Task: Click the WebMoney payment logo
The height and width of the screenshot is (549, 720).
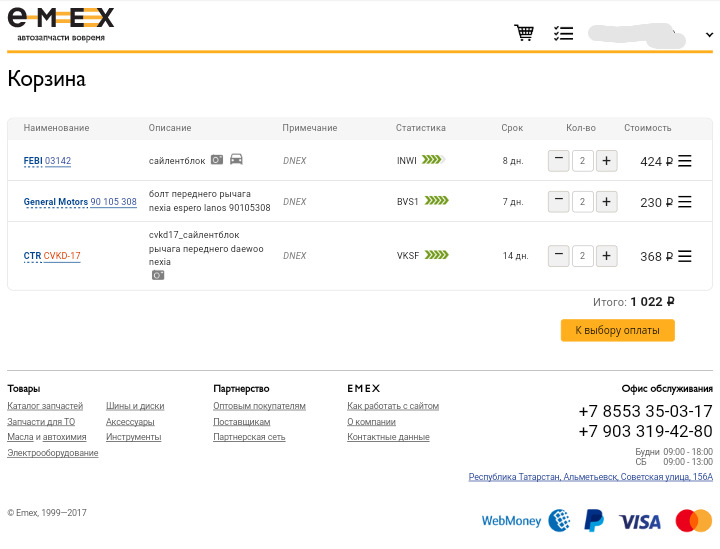Action: coord(526,521)
